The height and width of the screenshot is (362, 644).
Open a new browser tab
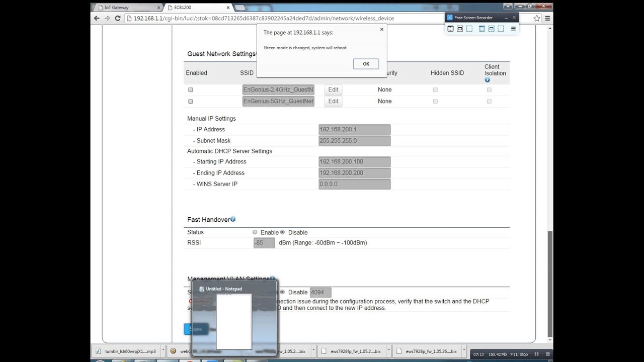(240, 8)
